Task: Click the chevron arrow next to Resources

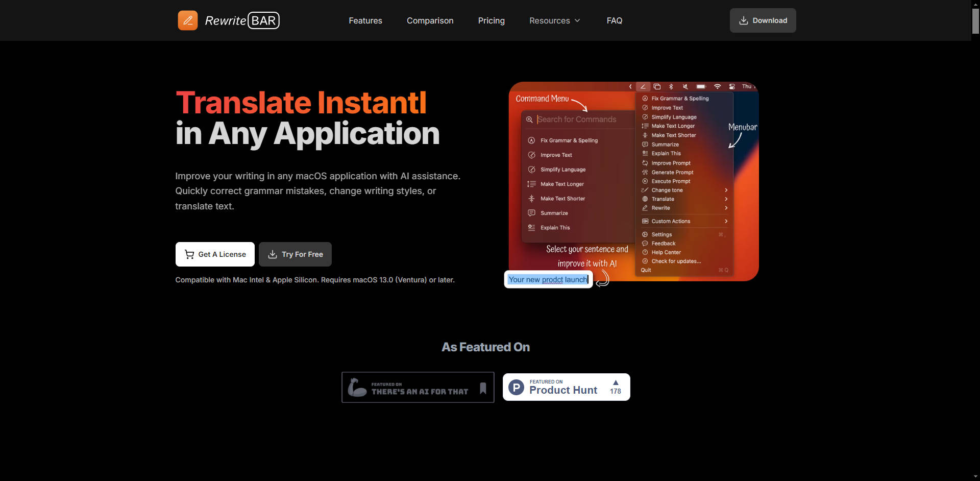Action: (x=577, y=20)
